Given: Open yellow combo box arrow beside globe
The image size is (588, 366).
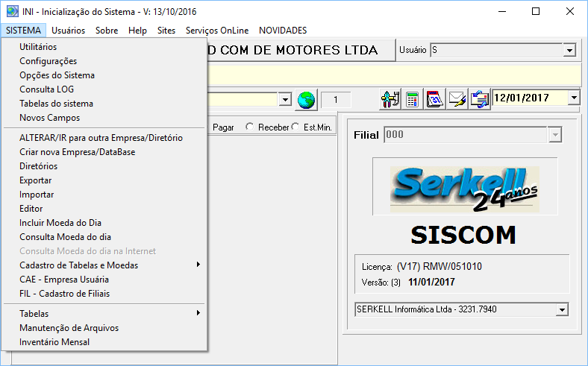Looking at the screenshot, I should [x=285, y=100].
